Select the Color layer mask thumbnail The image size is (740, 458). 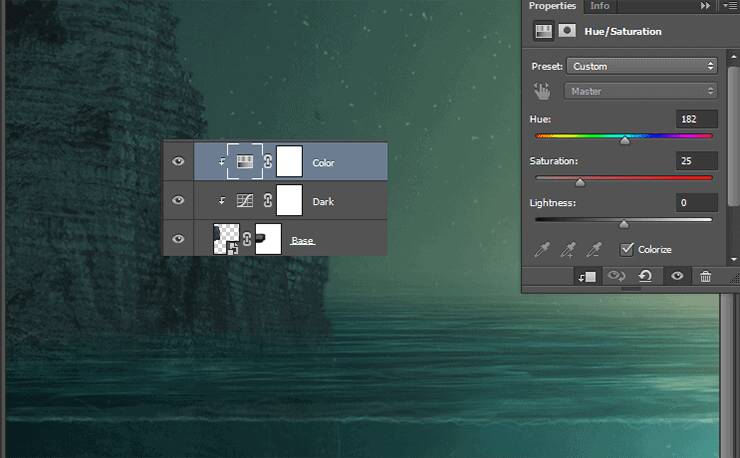coord(289,161)
